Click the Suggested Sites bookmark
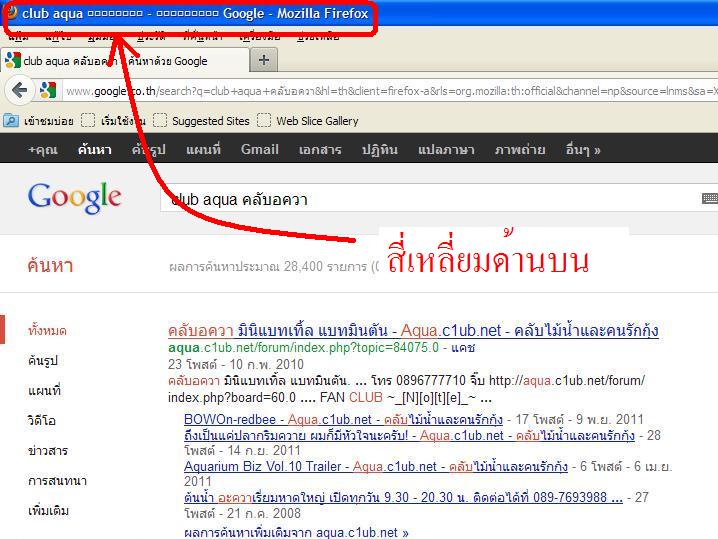Image resolution: width=718 pixels, height=539 pixels. [x=202, y=121]
